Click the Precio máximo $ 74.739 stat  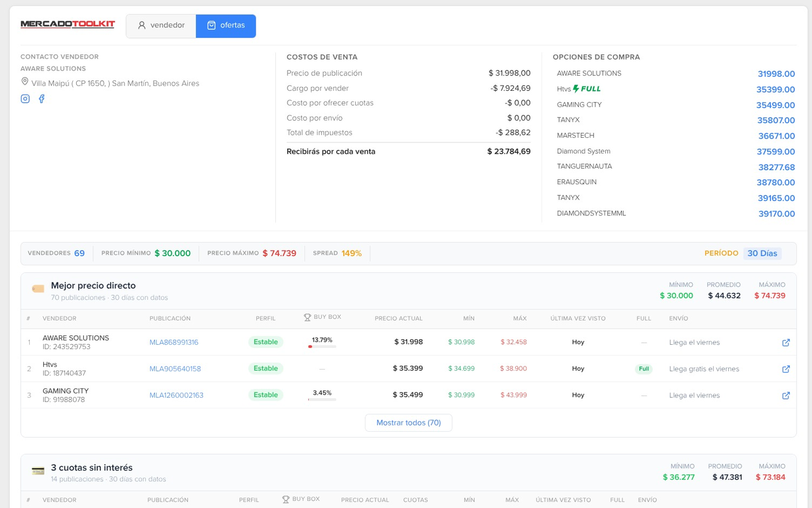252,253
